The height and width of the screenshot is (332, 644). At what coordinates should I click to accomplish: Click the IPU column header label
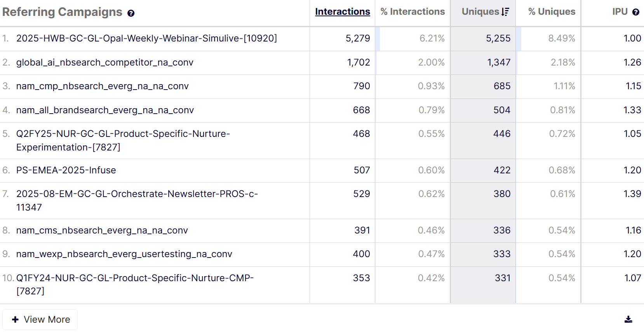[x=620, y=12]
